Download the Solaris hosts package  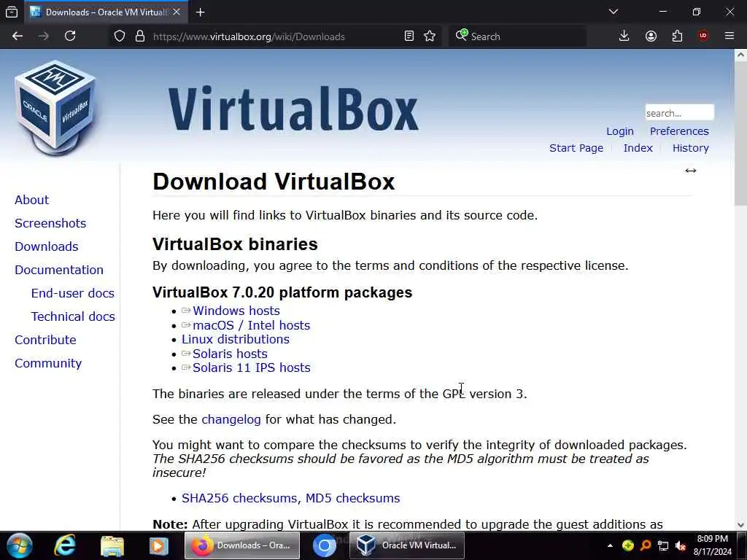230,354
